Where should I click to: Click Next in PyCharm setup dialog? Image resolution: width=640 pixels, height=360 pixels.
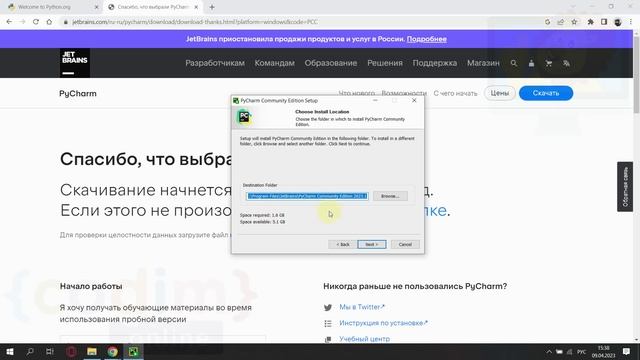point(371,244)
